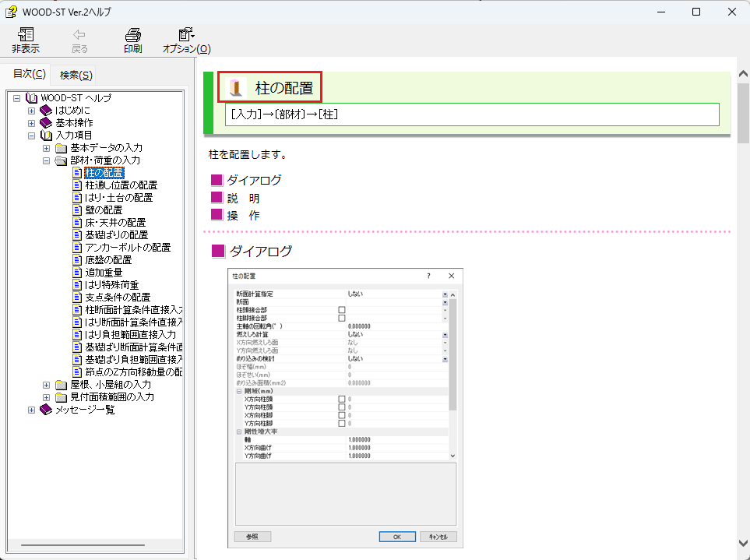The height and width of the screenshot is (560, 750).
Task: Click the 印刷 (Print) toolbar icon
Action: 133,35
